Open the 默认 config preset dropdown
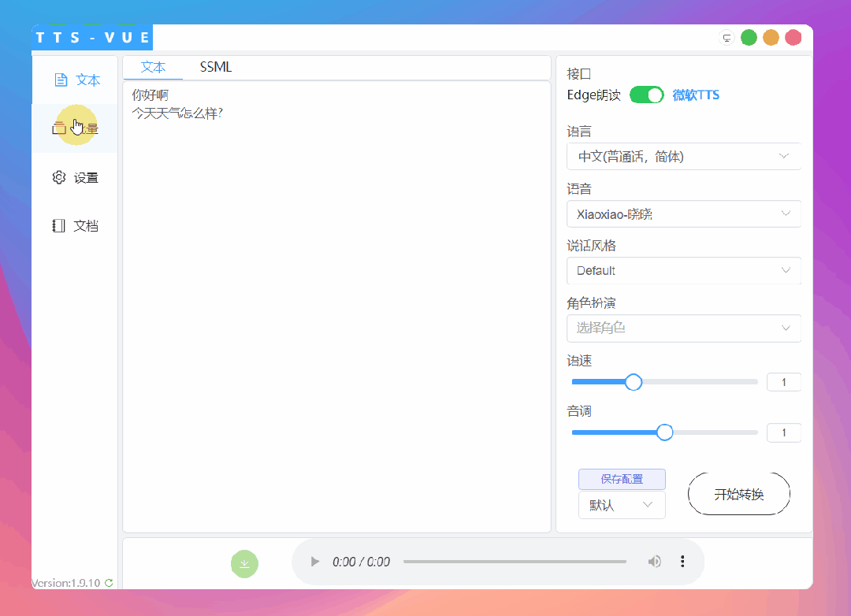Screen dimensions: 851x616 pos(622,505)
